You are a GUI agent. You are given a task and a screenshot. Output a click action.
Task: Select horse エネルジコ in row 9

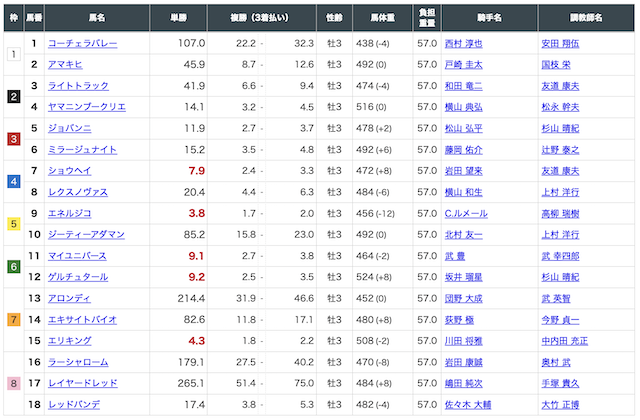tap(68, 213)
